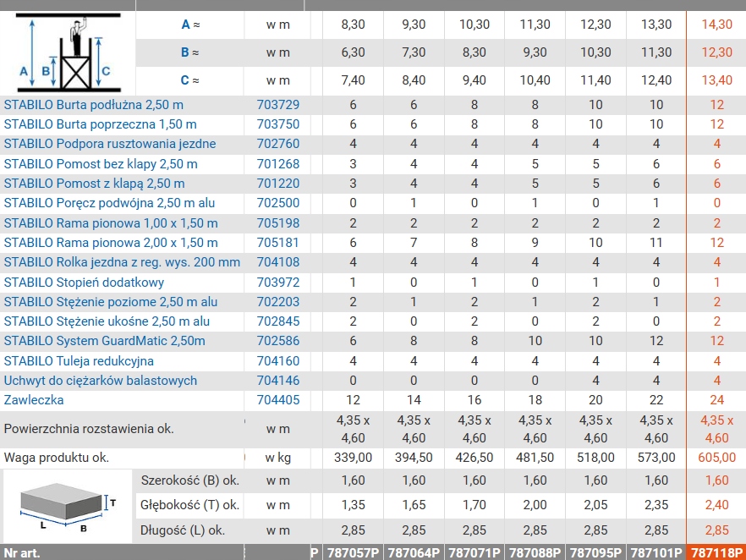Image resolution: width=746 pixels, height=560 pixels.
Task: Open STABILO Rama pionowa 2,00 x 1,50 m
Action: pyautogui.click(x=111, y=243)
